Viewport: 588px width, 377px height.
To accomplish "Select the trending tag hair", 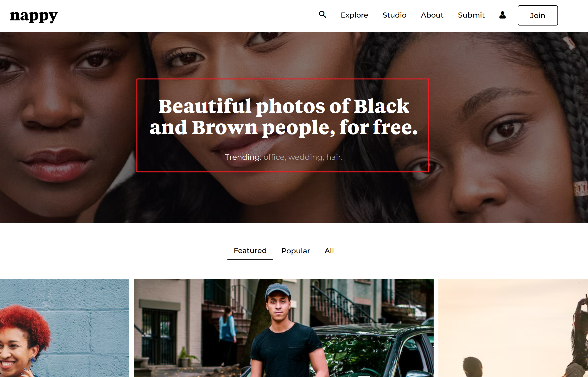I will [334, 157].
